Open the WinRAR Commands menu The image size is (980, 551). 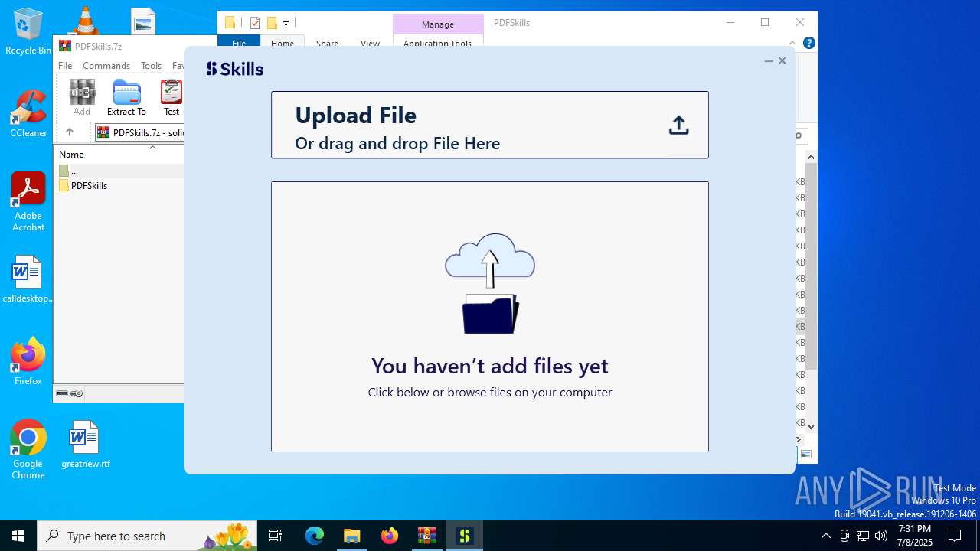(x=106, y=66)
